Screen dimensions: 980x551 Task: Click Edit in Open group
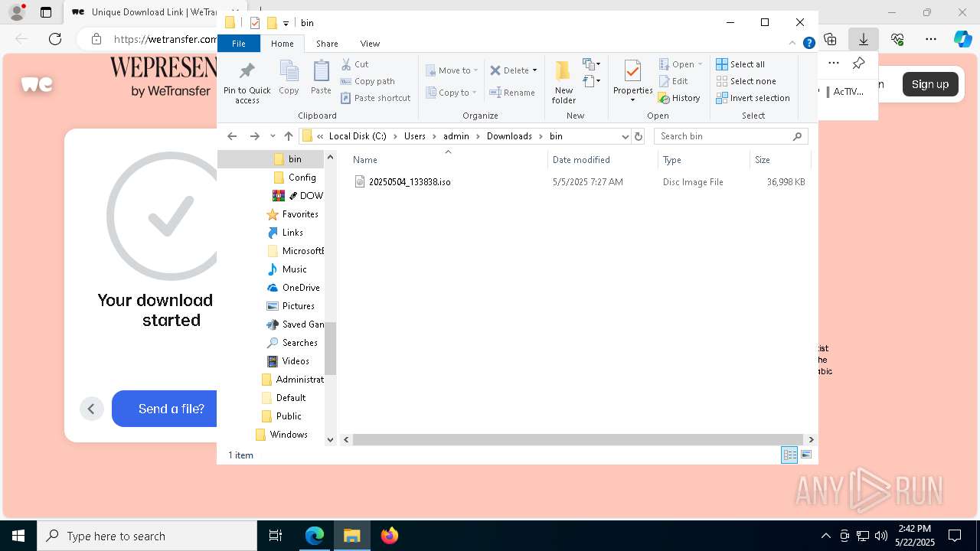(x=673, y=81)
